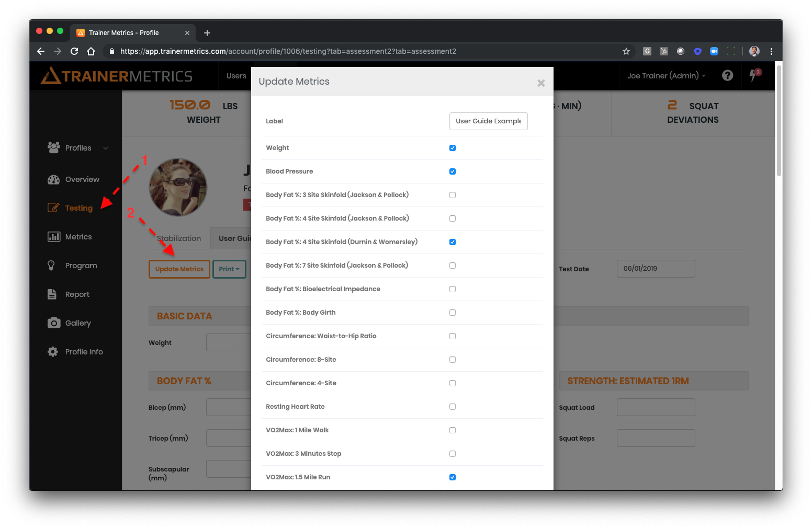Uncheck Durnin & Womersley skinfold checkbox
Image resolution: width=812 pixels, height=529 pixels.
[x=453, y=242]
